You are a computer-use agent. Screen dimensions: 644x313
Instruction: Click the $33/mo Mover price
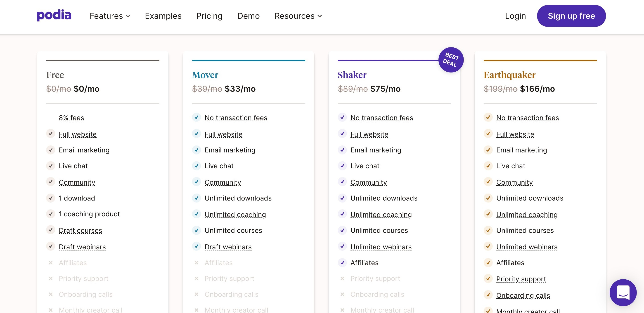240,89
